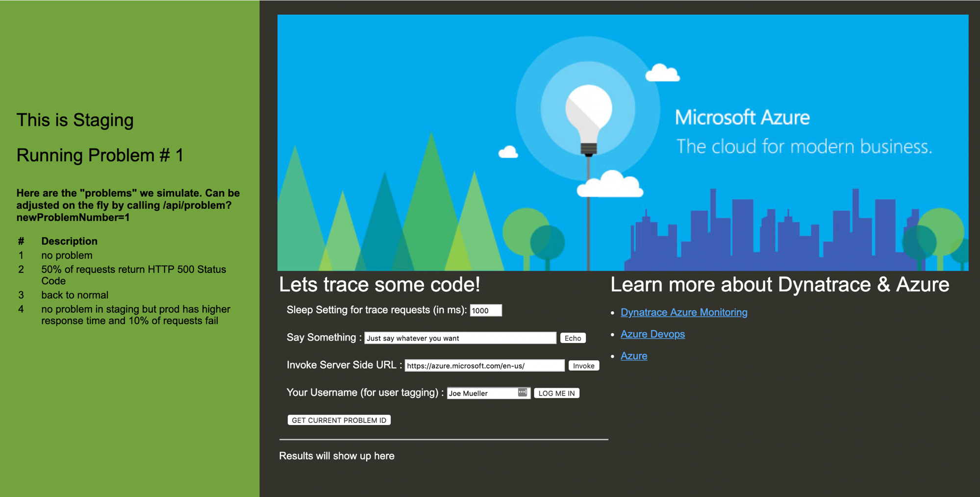Viewport: 980px width, 497px height.
Task: Focus the Username field with Joe Mueller
Action: [x=488, y=393]
